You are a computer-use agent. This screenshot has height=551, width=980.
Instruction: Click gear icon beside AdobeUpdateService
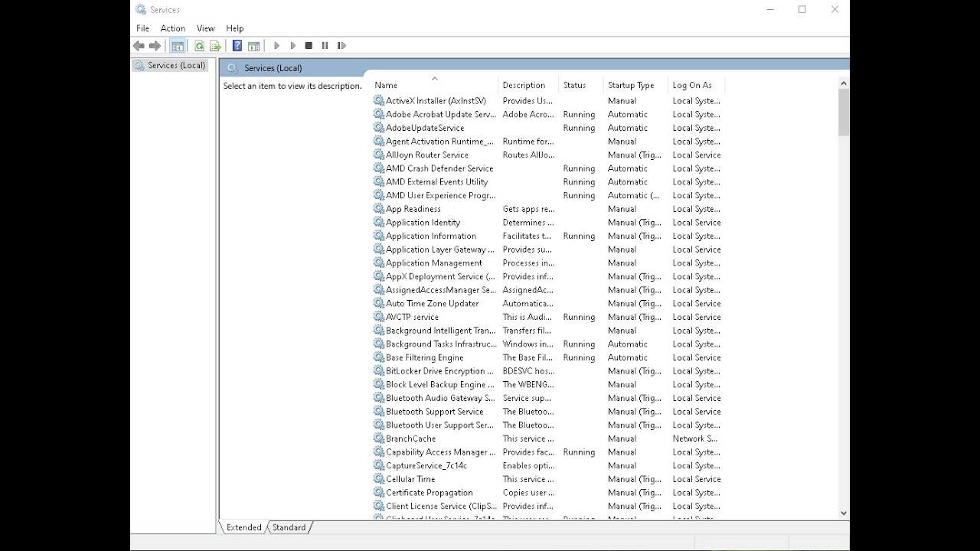378,128
